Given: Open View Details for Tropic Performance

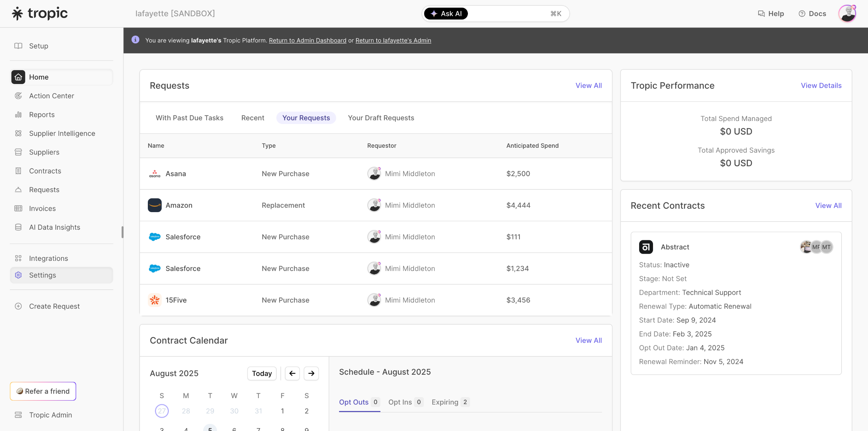Looking at the screenshot, I should (x=821, y=86).
